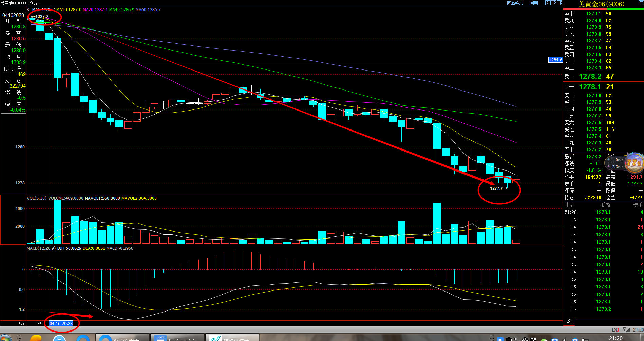Viewport: 644px width, 341px height.
Task: Click the MA10:1287.0 indicator label
Action: coord(69,10)
